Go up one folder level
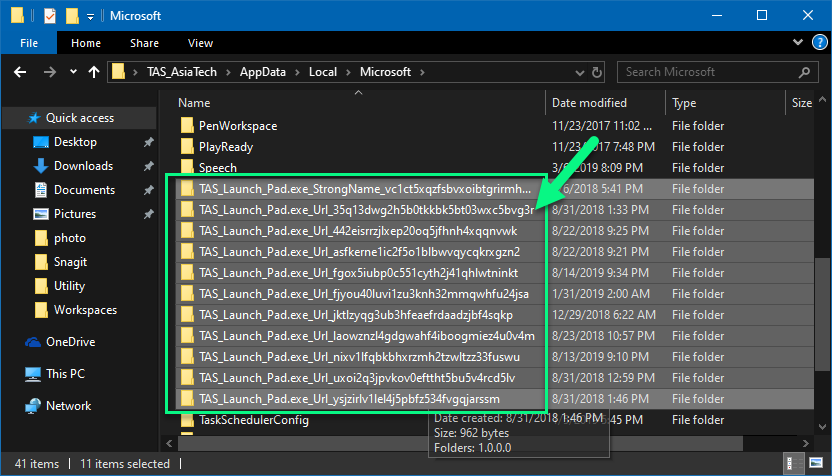This screenshot has height=476, width=832. (x=94, y=72)
